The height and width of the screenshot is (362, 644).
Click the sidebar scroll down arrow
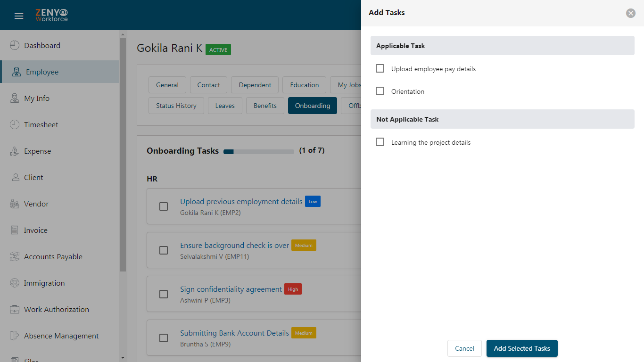pos(123,358)
